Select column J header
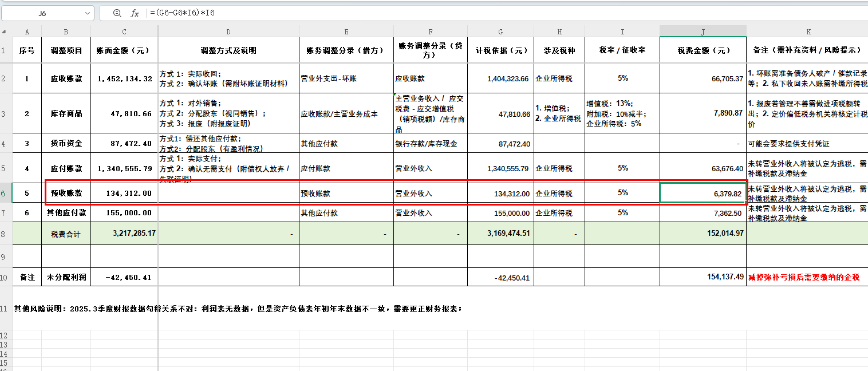Image resolution: width=868 pixels, height=371 pixels. pos(703,31)
